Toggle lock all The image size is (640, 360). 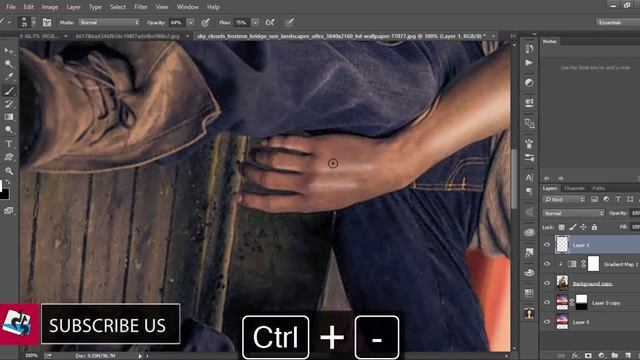[x=594, y=227]
